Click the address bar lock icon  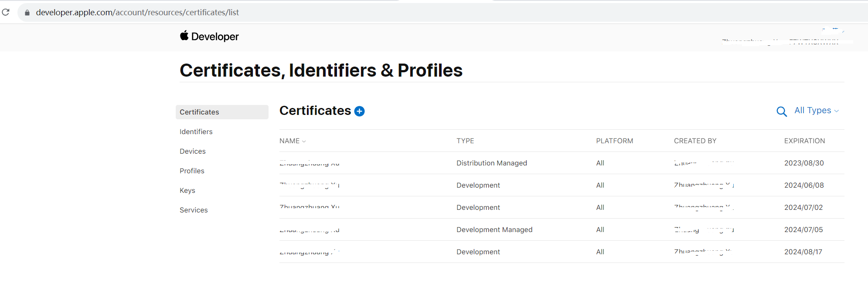tap(27, 13)
